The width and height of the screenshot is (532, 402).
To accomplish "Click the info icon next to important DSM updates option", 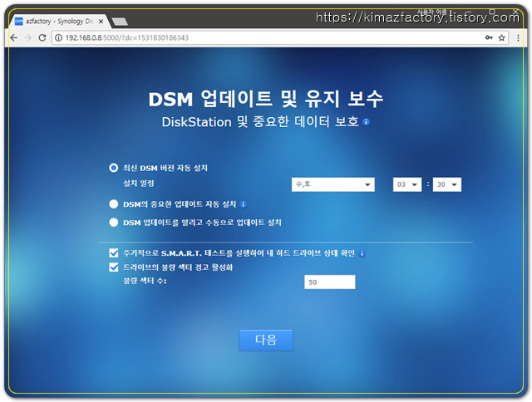I will pos(243,204).
